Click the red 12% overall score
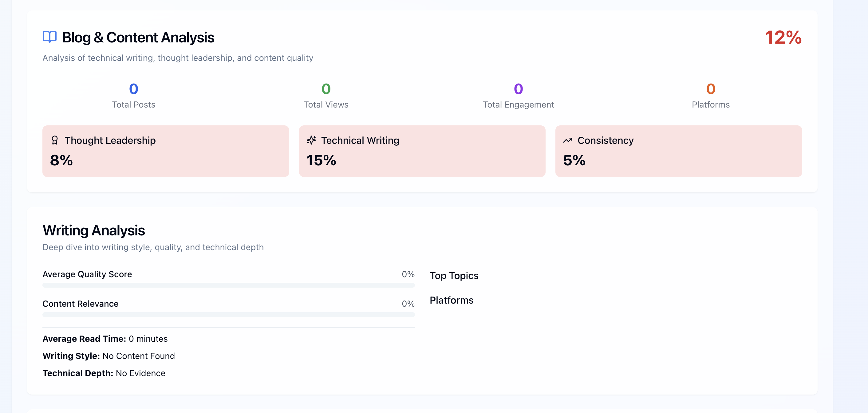This screenshot has width=868, height=413. 783,37
